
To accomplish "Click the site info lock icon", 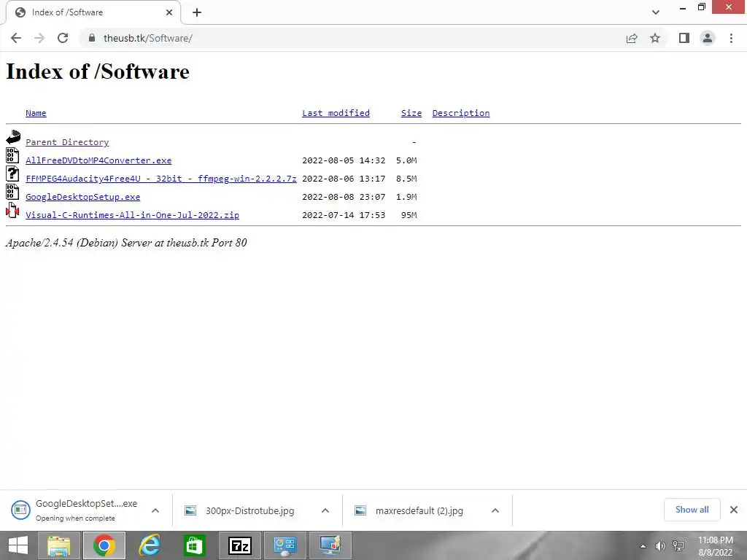I will pyautogui.click(x=92, y=38).
